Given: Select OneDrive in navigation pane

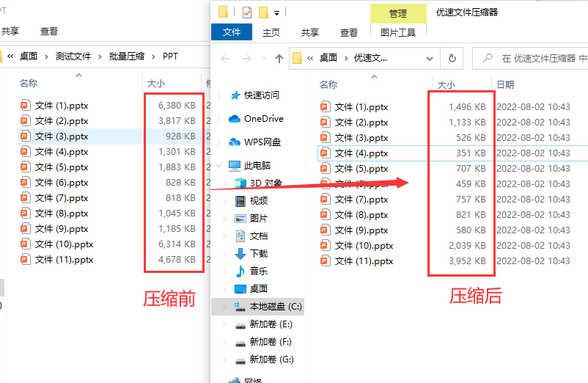Looking at the screenshot, I should point(264,119).
